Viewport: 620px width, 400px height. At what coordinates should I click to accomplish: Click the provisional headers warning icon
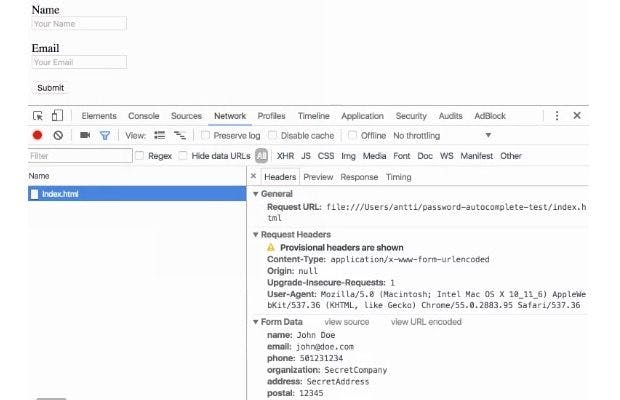[x=271, y=247]
